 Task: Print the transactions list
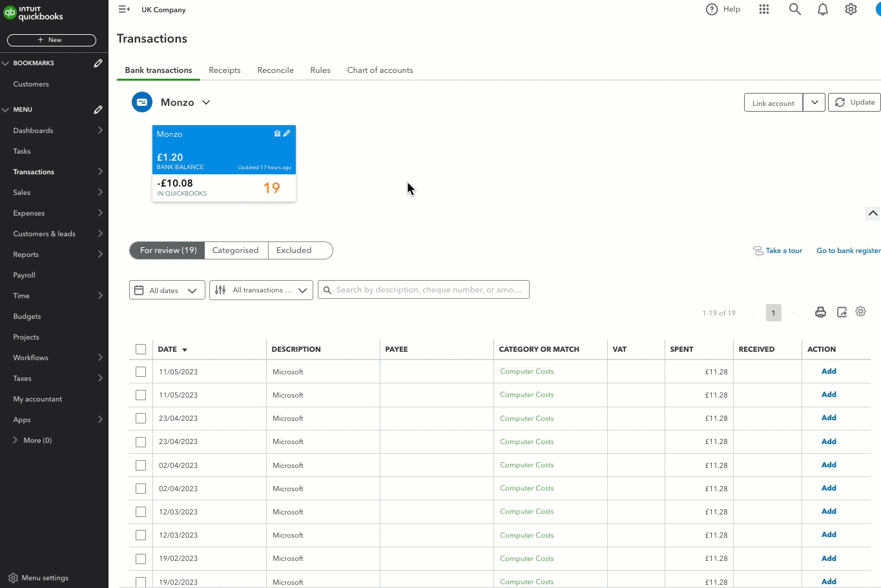click(x=820, y=312)
